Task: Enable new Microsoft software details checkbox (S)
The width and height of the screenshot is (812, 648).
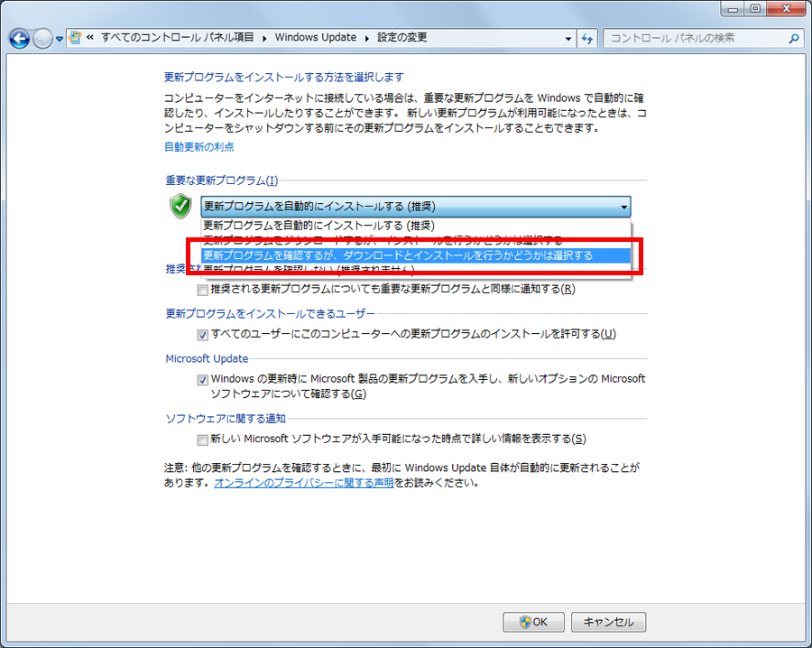Action: click(202, 440)
